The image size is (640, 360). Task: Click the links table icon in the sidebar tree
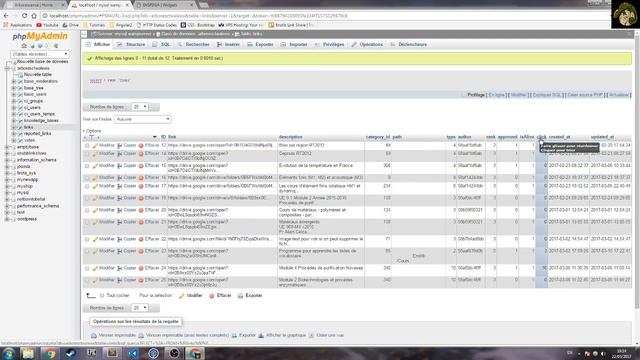pos(20,127)
